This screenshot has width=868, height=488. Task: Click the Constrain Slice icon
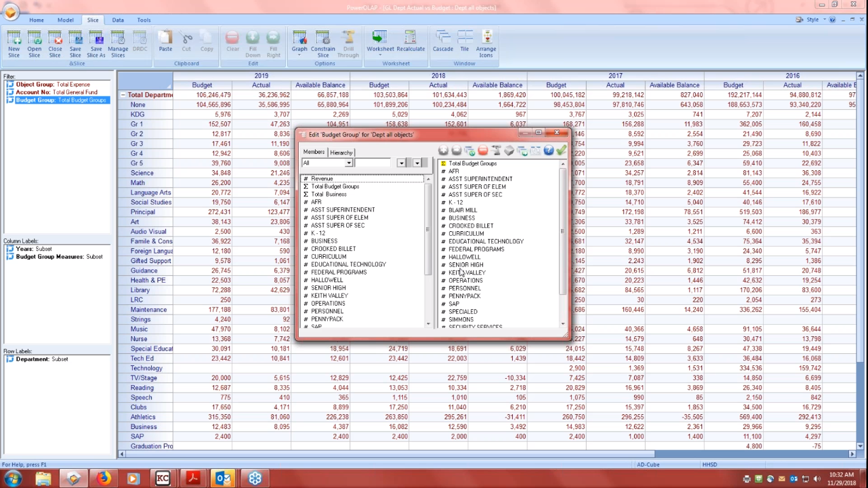[323, 44]
